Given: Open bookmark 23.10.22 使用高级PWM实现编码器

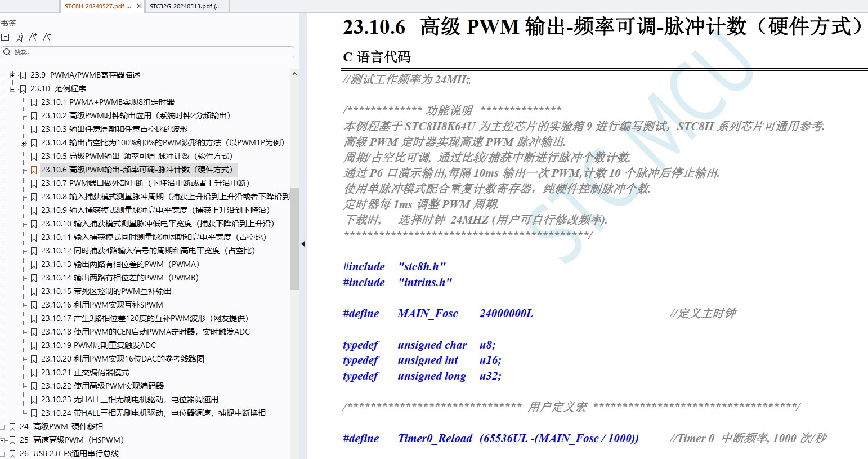Looking at the screenshot, I should coord(102,386).
